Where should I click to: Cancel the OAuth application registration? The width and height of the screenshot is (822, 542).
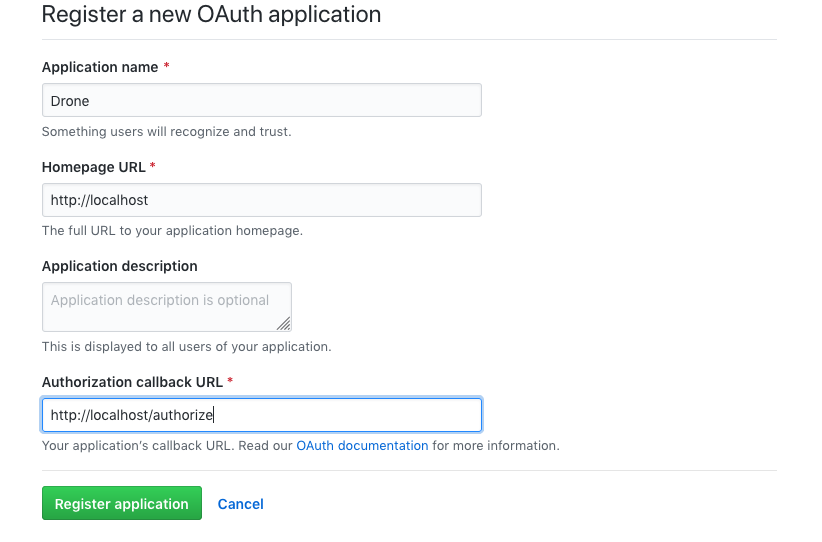pos(241,504)
